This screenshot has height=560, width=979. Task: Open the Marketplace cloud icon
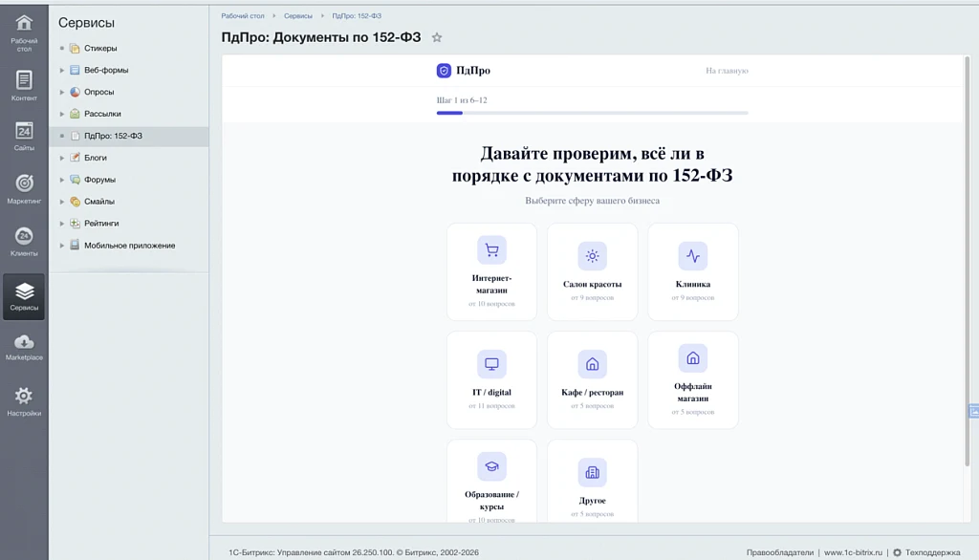click(x=24, y=342)
